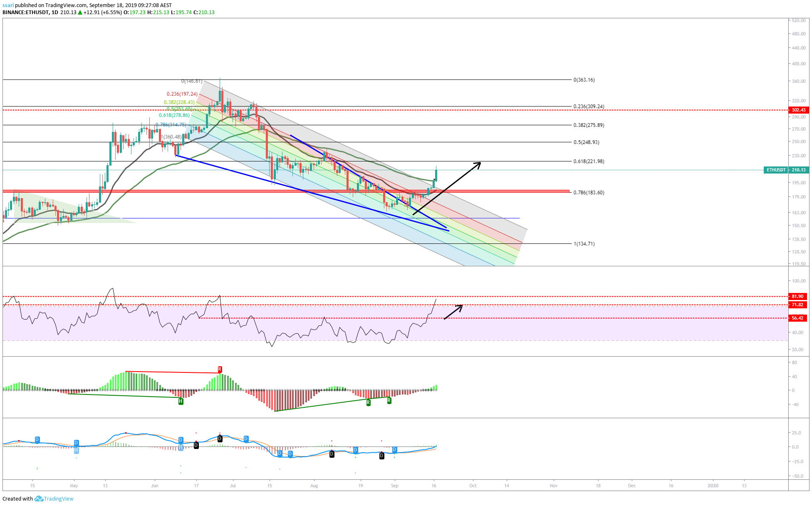Click the 2020 date axis label
This screenshot has height=506, width=812.
pos(713,486)
